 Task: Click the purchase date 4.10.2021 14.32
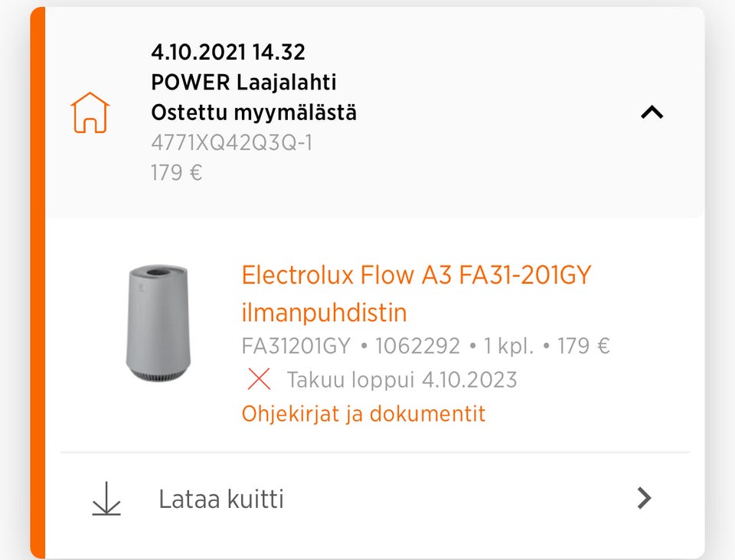(x=227, y=51)
